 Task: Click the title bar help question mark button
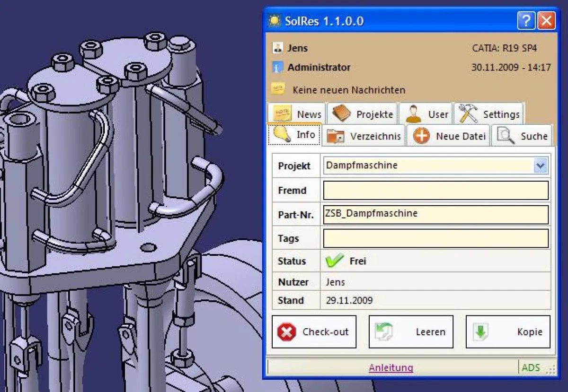(x=526, y=21)
